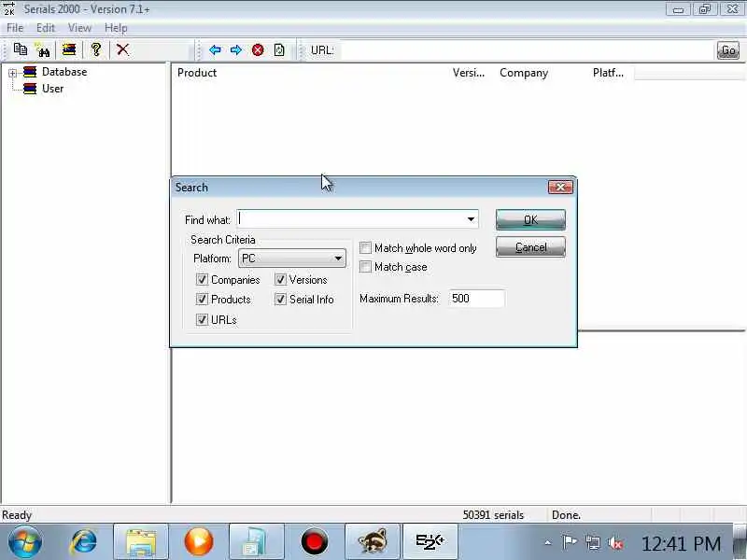Uncheck the Products checkbox
The width and height of the screenshot is (747, 560).
202,299
